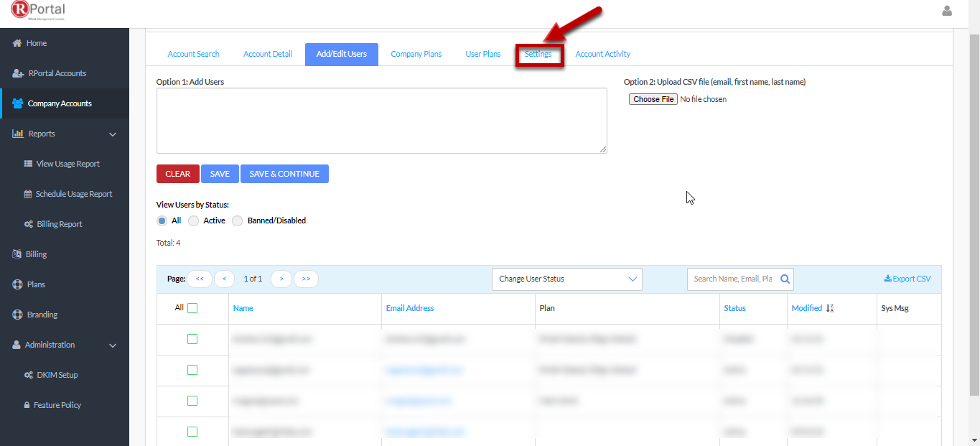Image resolution: width=980 pixels, height=446 pixels.
Task: Go to the first page
Action: (x=200, y=279)
